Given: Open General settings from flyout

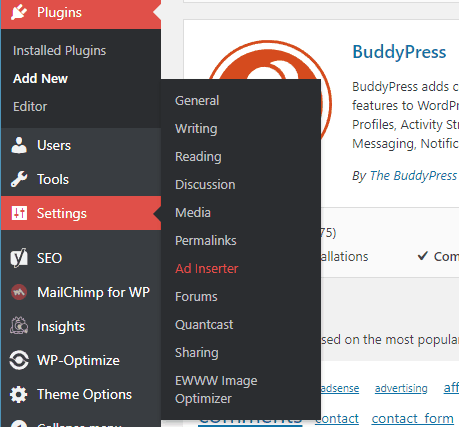Looking at the screenshot, I should [x=197, y=101].
